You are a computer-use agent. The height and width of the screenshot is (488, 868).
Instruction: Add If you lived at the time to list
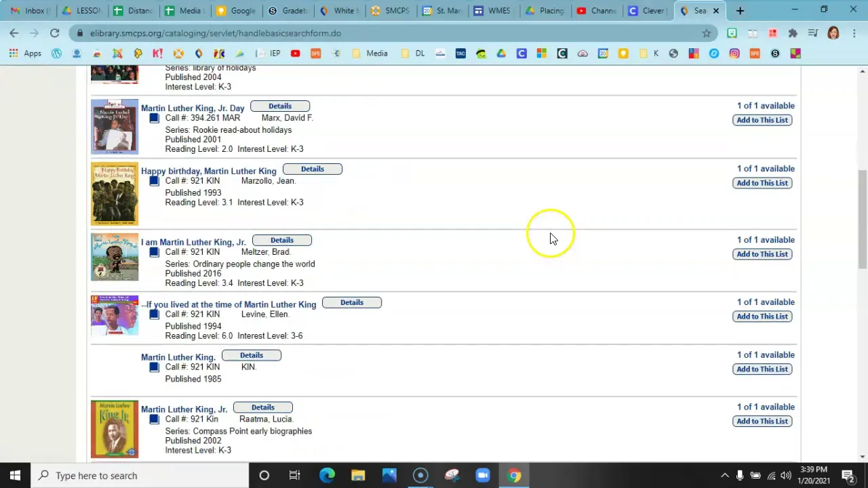click(762, 317)
